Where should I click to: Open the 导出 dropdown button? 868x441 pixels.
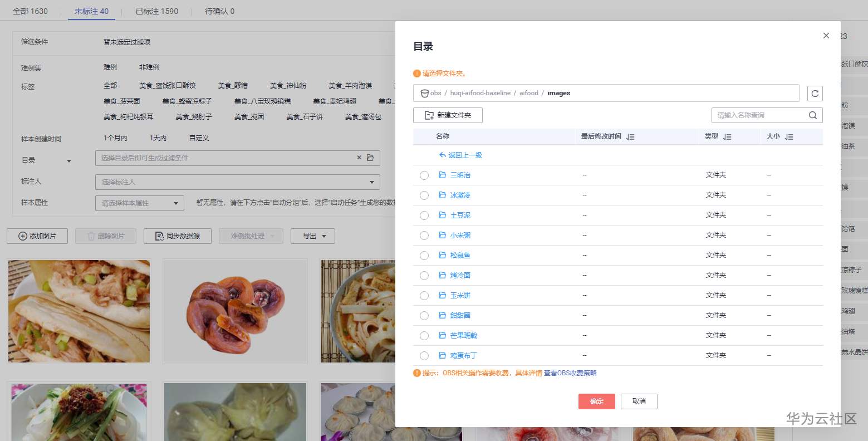pyautogui.click(x=312, y=236)
